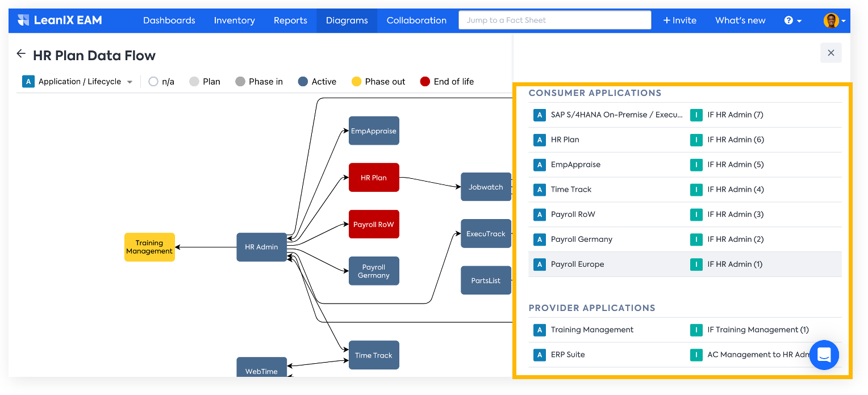Open the help question mark menu
Viewport: 868px width, 395px height.
click(x=792, y=20)
